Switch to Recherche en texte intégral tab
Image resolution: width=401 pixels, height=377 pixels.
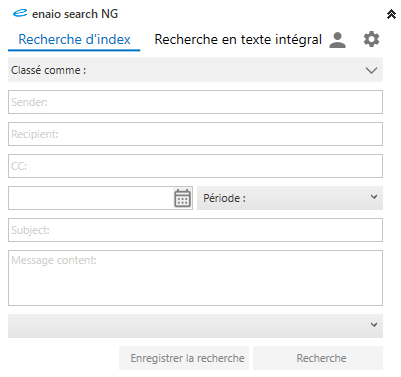238,40
